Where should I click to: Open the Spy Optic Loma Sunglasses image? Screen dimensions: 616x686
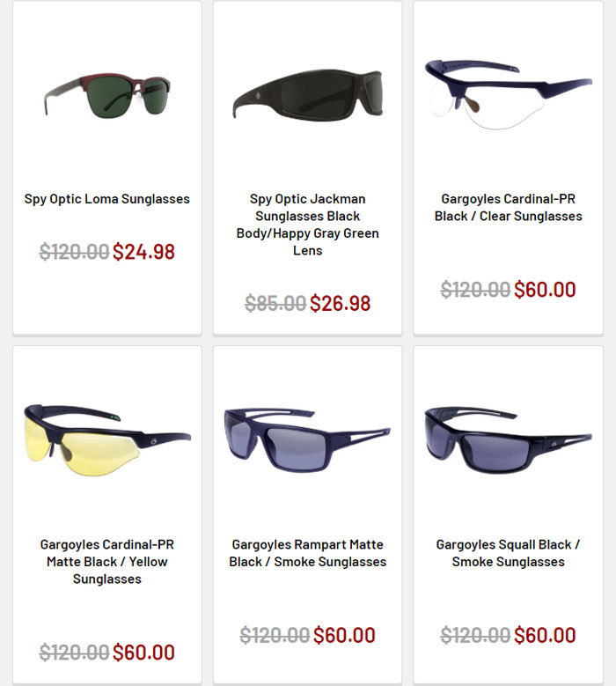click(107, 95)
